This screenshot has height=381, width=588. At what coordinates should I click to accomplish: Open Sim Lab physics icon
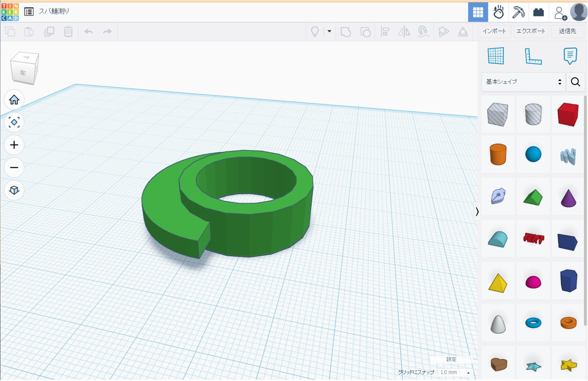(x=498, y=12)
